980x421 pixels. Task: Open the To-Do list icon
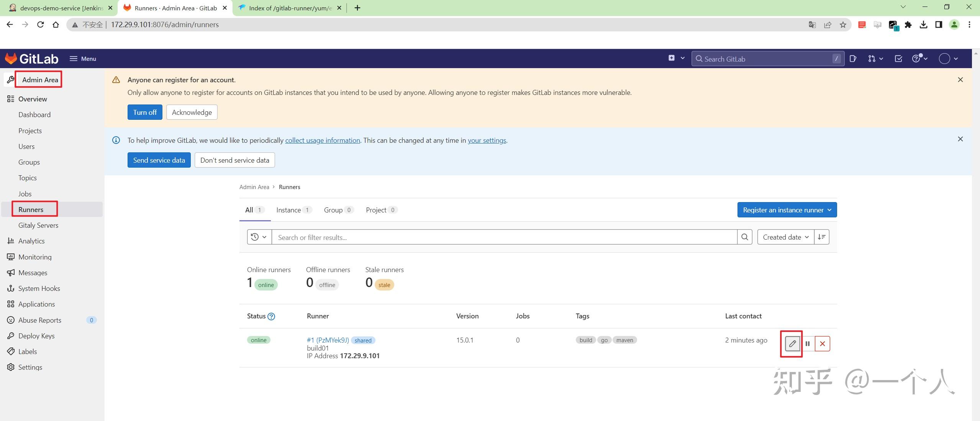point(898,59)
